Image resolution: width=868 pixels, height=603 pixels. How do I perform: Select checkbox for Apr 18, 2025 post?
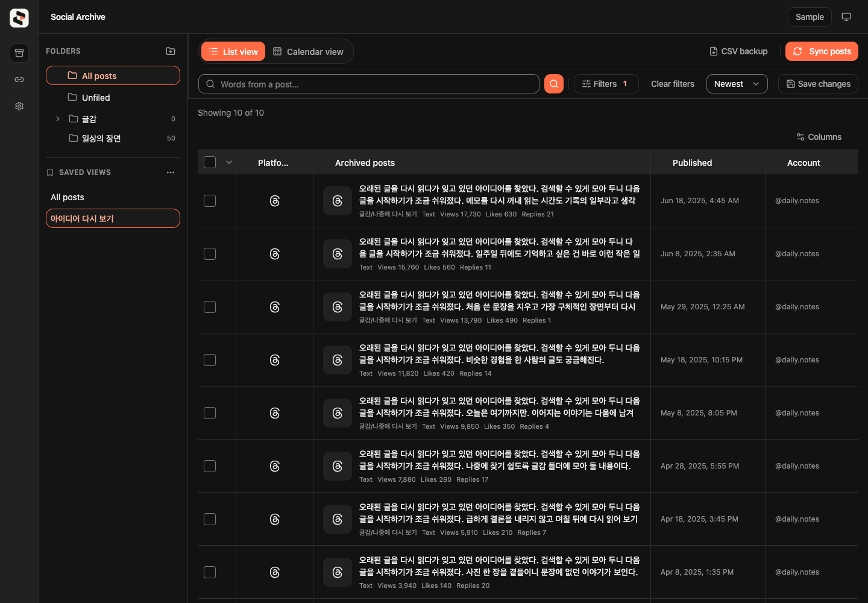point(210,519)
